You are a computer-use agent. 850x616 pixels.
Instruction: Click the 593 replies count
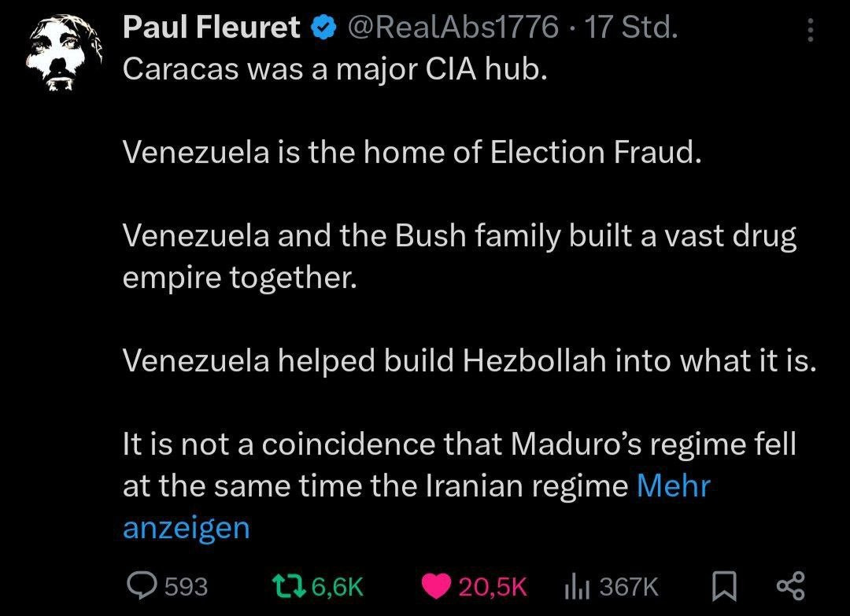(x=187, y=586)
